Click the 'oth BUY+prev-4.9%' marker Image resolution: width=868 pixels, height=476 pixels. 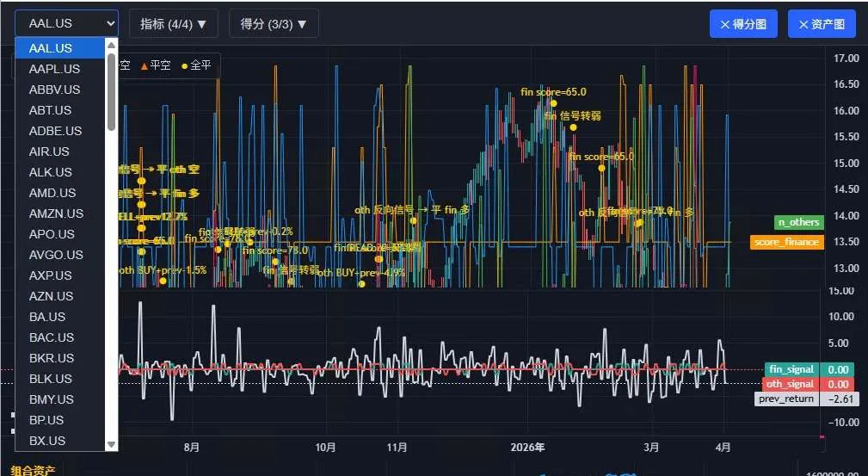361,273
